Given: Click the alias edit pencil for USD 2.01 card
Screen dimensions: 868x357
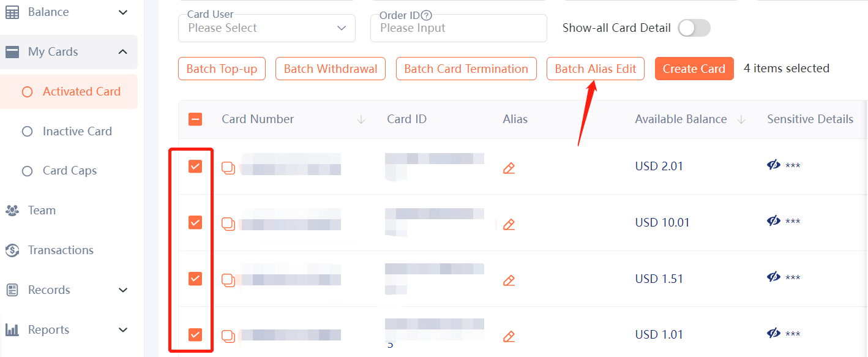Looking at the screenshot, I should pos(509,168).
